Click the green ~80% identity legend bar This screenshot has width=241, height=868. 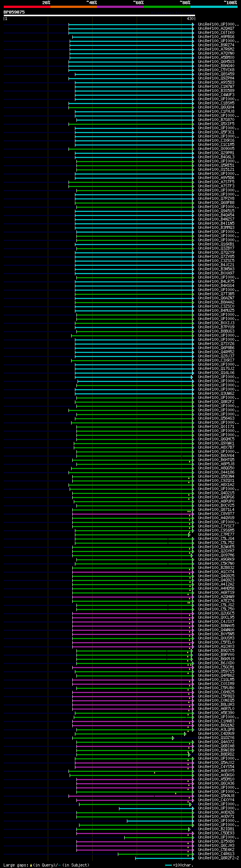(x=167, y=7)
